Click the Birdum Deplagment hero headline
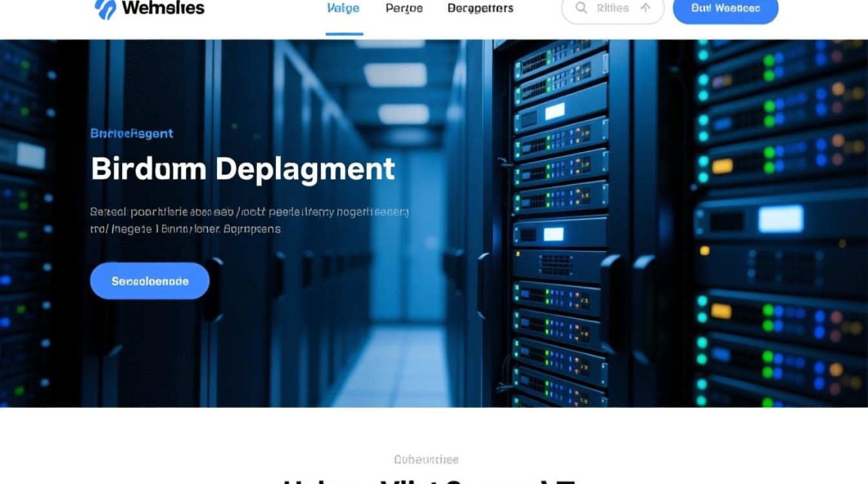This screenshot has width=868, height=484. (x=242, y=169)
